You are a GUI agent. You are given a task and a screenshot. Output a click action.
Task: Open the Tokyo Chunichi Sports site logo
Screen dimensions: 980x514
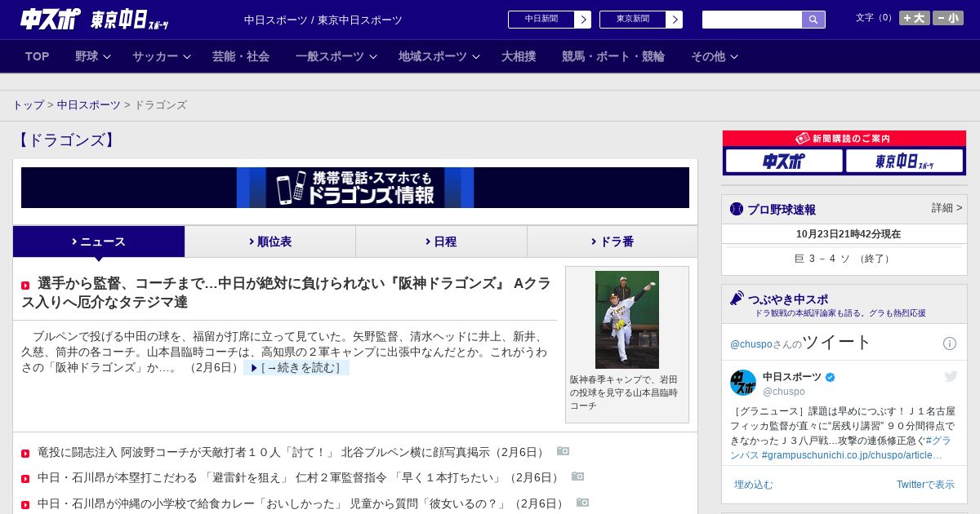tap(129, 20)
